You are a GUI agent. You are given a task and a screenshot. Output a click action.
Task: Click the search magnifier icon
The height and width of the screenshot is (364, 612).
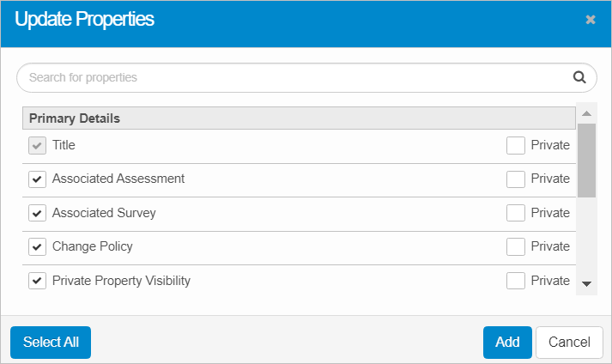pyautogui.click(x=579, y=77)
